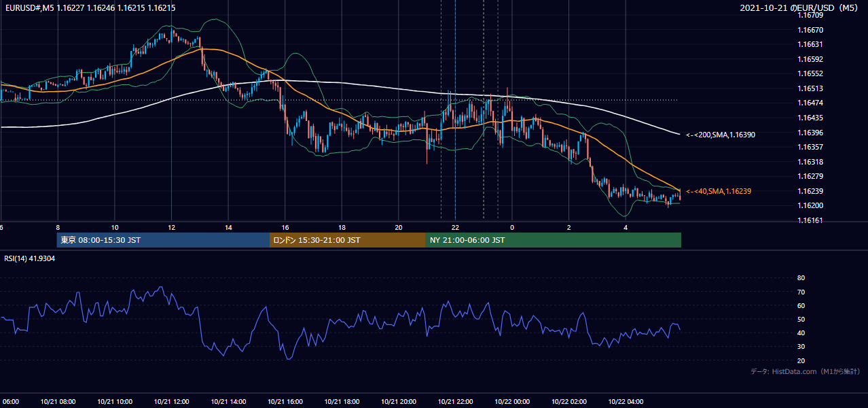Click the orange 40 SMA line label
The image size is (868, 408).
click(719, 191)
